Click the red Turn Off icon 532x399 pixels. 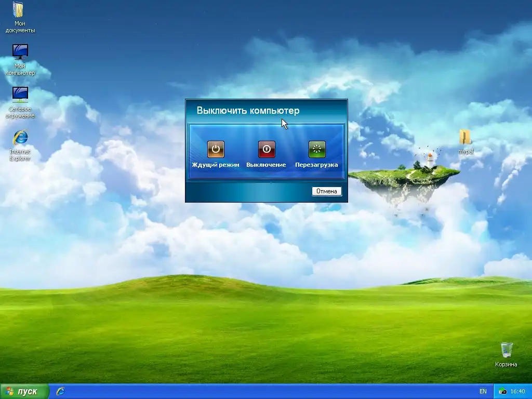(x=267, y=149)
